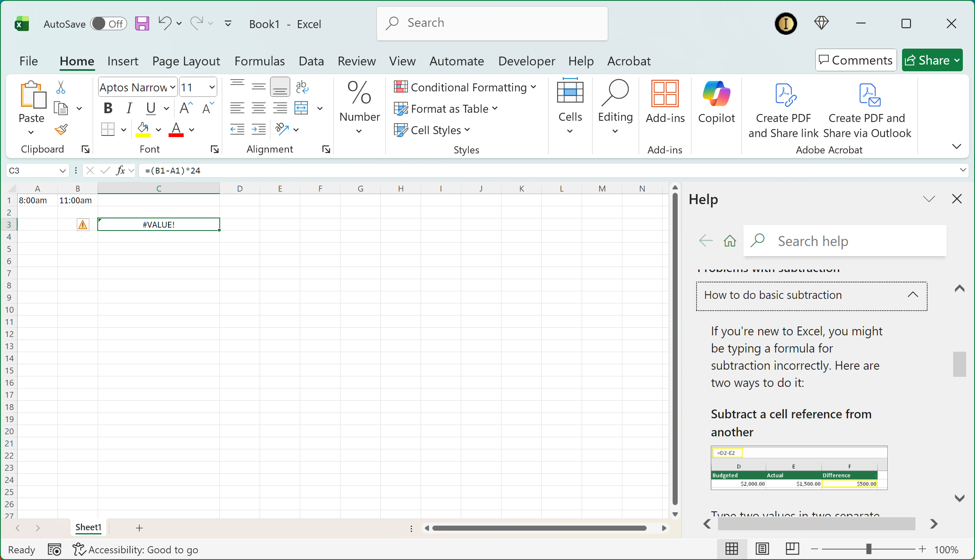Apply the yellow fill color swatch
This screenshot has height=560, width=975.
[x=143, y=130]
